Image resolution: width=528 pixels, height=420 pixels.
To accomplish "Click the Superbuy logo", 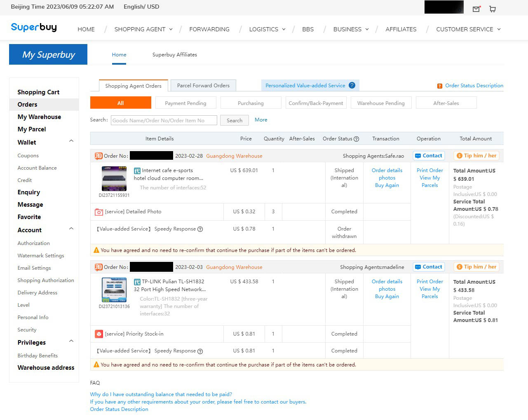I will point(34,28).
